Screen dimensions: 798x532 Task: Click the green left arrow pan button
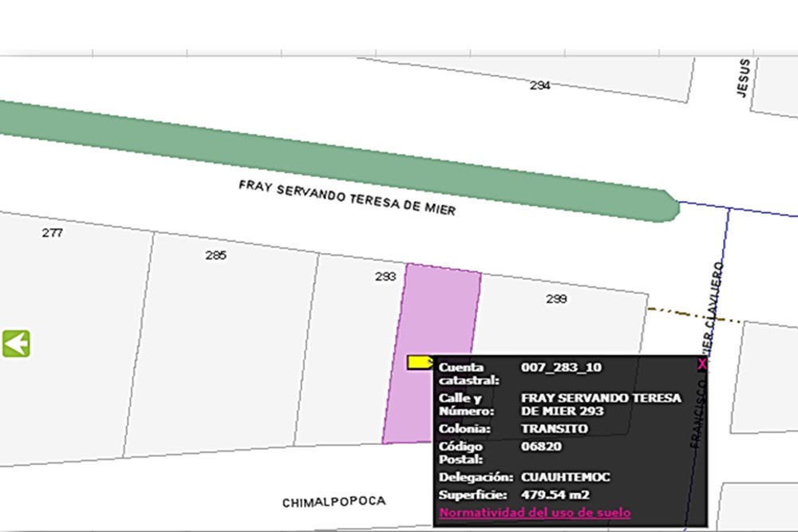click(x=16, y=344)
